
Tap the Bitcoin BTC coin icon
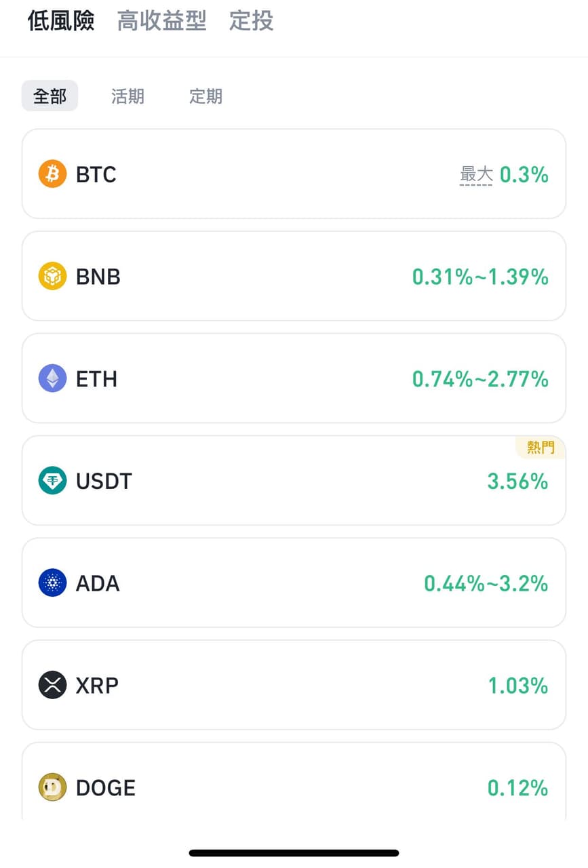52,174
